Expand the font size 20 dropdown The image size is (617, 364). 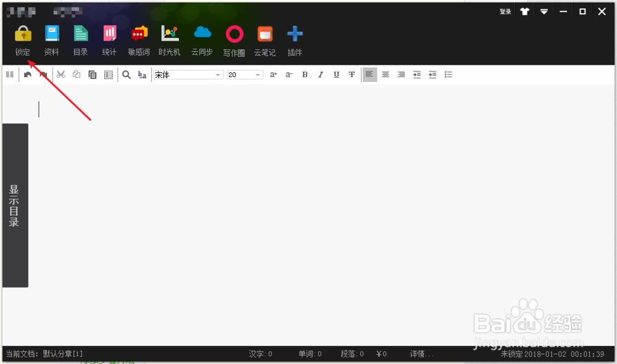coord(258,75)
